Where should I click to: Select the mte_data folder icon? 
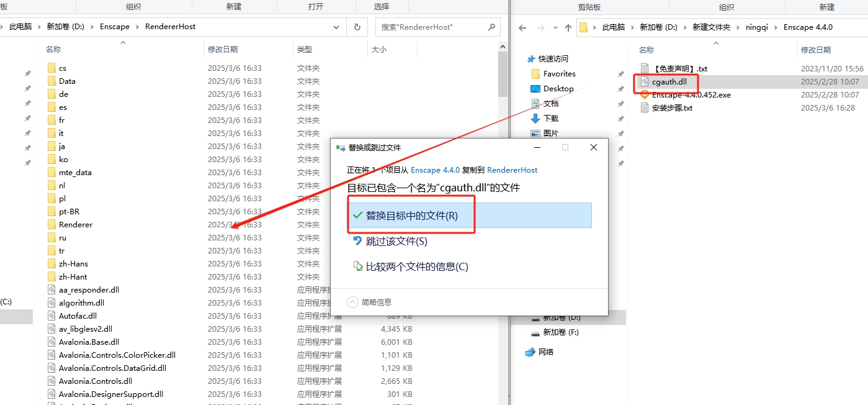point(52,172)
